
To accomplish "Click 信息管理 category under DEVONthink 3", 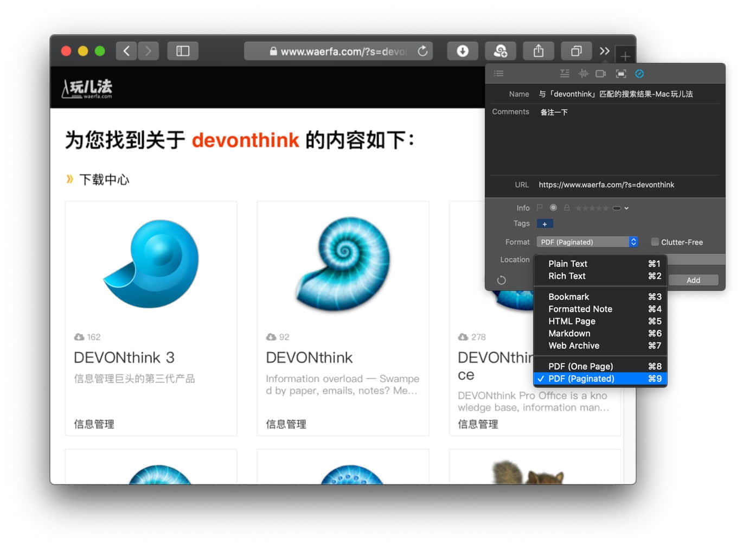I will [94, 424].
